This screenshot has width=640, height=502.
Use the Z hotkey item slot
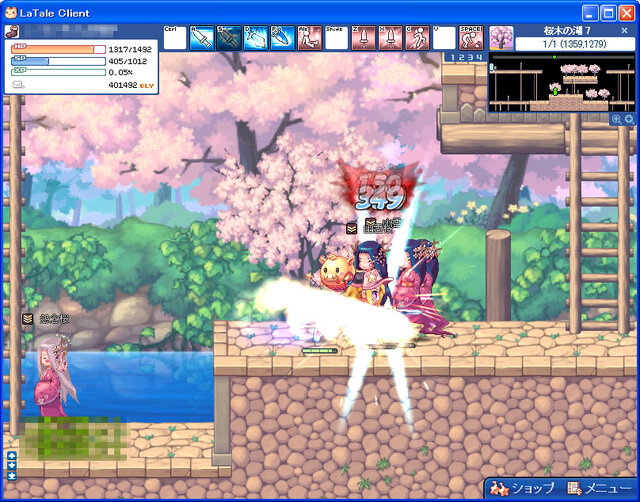click(x=364, y=37)
